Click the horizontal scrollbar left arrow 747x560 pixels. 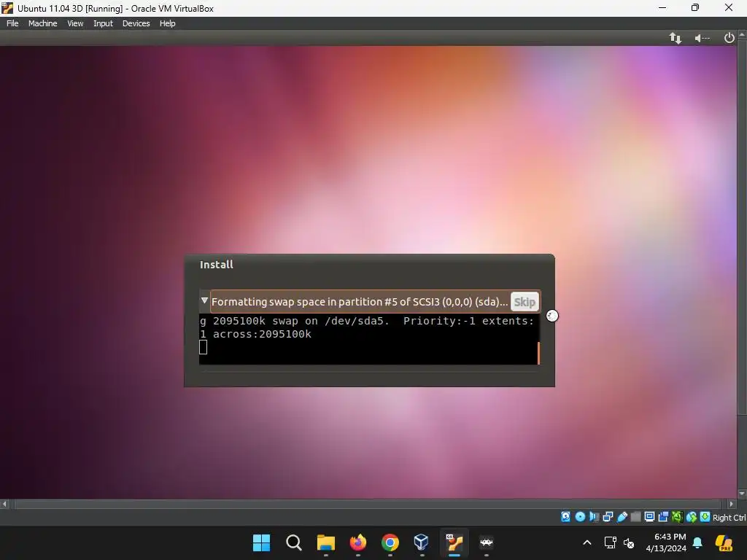(x=4, y=504)
